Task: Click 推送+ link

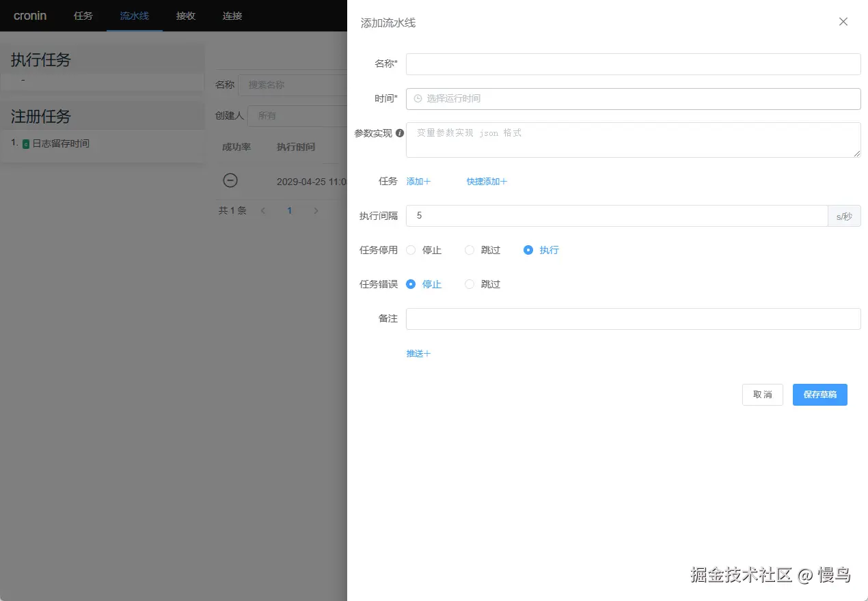Action: click(x=418, y=354)
